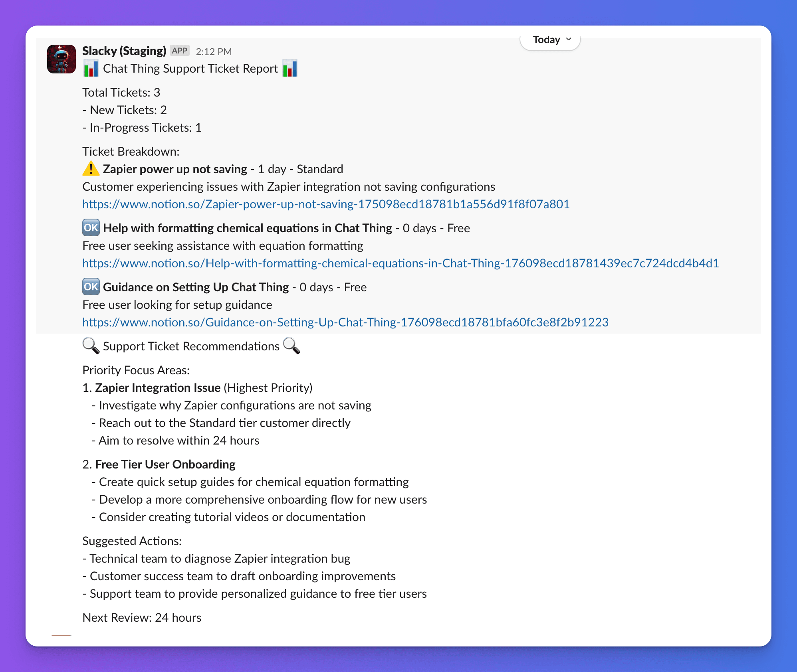The image size is (797, 672).
Task: Click the 2:12 PM message timestamp
Action: pos(214,51)
